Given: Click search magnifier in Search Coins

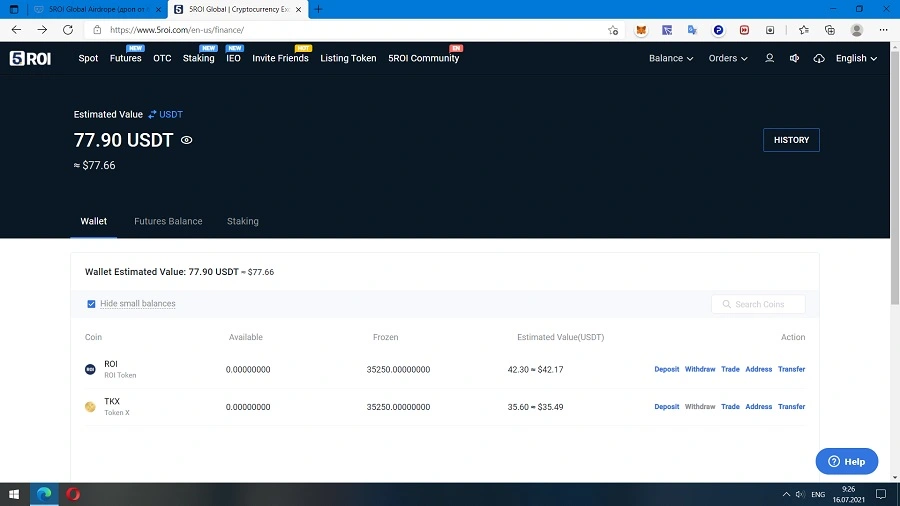Looking at the screenshot, I should (x=727, y=304).
